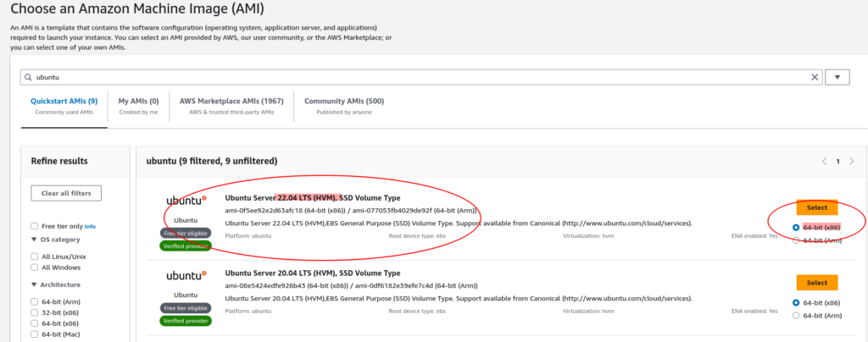Switch to My AMIs tab
Image resolution: width=868 pixels, height=342 pixels.
(x=138, y=106)
